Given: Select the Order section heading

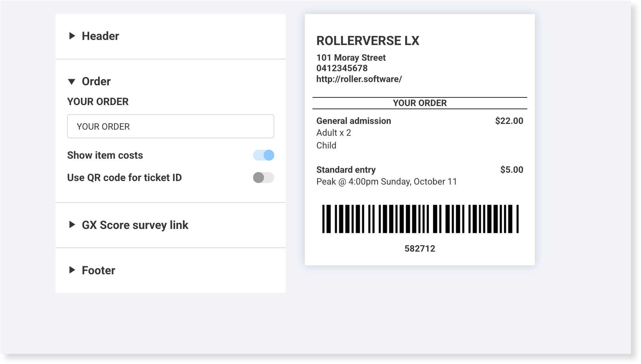Looking at the screenshot, I should (96, 81).
